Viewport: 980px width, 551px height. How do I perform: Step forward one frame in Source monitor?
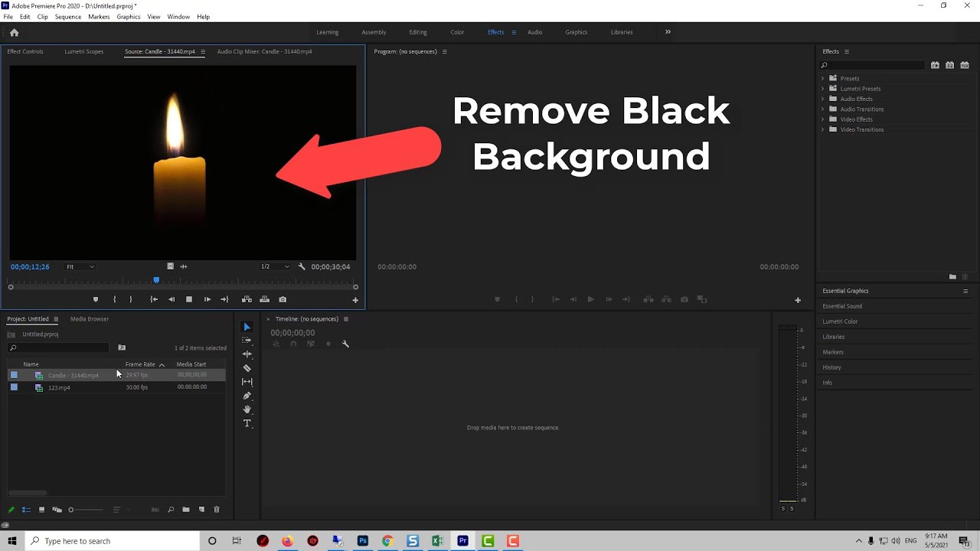pos(207,299)
